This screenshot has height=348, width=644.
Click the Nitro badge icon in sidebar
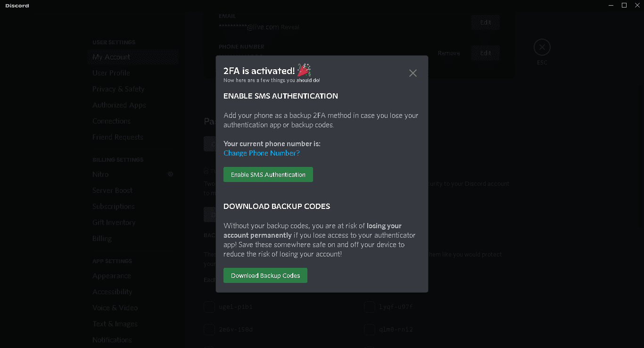(171, 174)
